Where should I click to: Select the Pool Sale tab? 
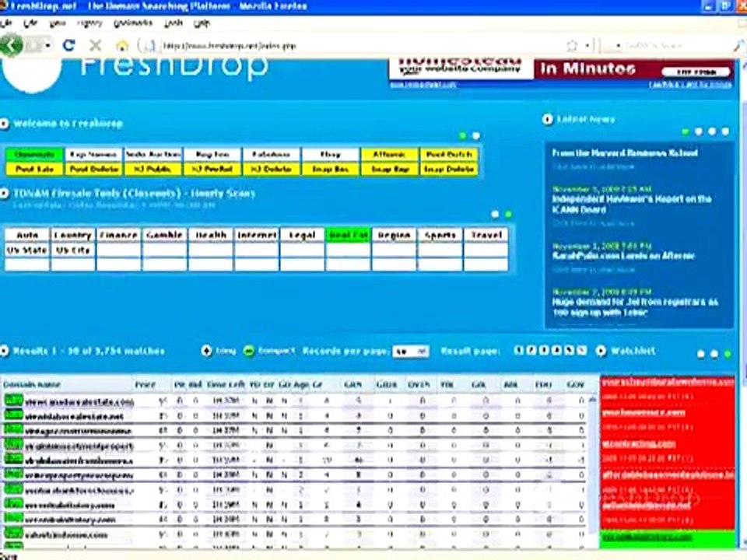coord(34,169)
